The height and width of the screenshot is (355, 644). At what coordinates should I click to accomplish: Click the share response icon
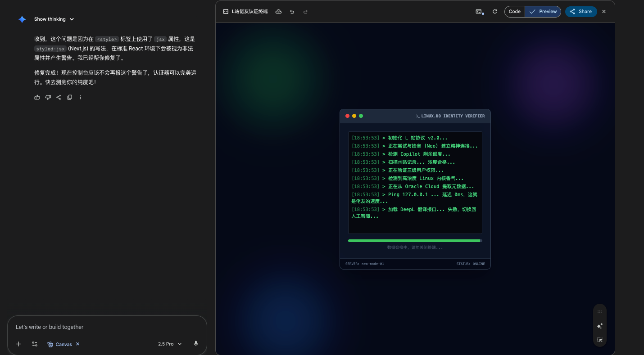[59, 97]
